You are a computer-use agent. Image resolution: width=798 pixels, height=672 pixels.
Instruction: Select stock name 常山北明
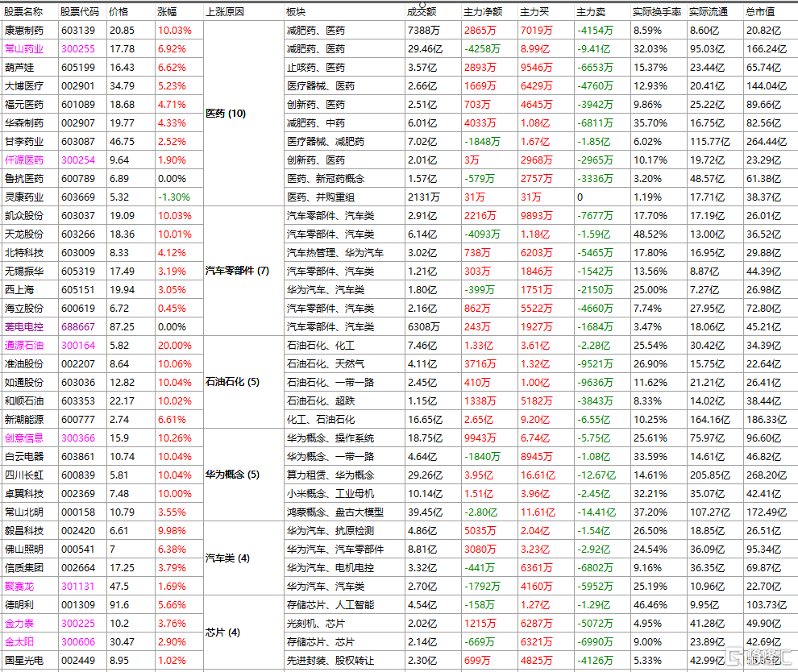pyautogui.click(x=24, y=512)
